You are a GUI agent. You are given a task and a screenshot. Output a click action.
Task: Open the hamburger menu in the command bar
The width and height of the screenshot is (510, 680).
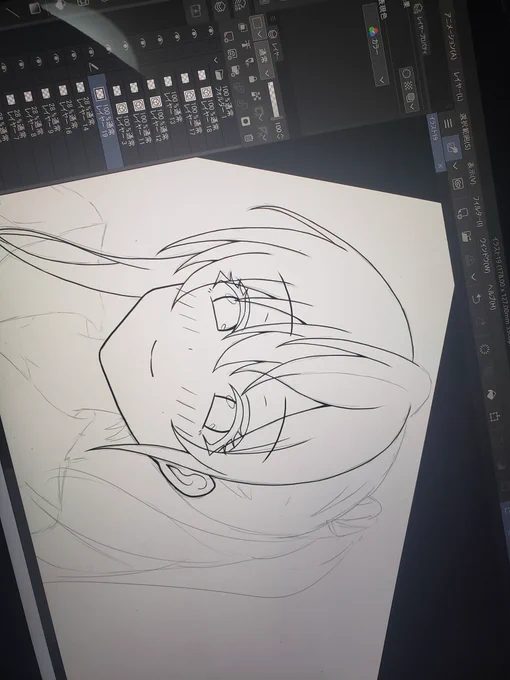pyautogui.click(x=448, y=124)
